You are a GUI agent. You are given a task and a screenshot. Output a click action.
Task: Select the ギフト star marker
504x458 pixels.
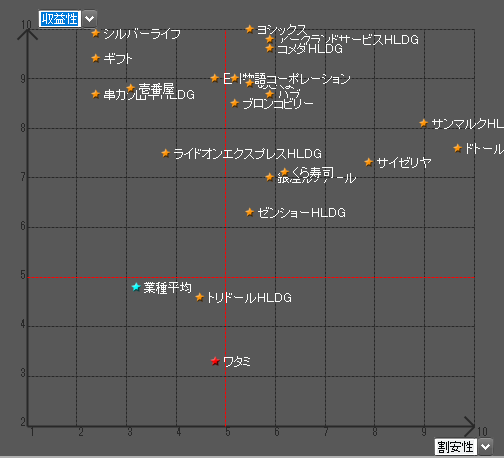point(96,58)
